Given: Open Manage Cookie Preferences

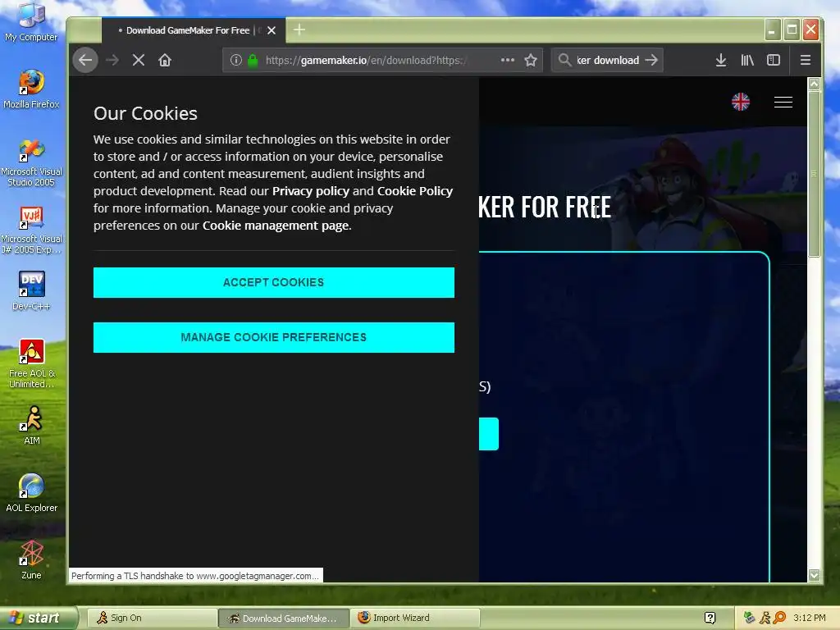Looking at the screenshot, I should coord(274,337).
